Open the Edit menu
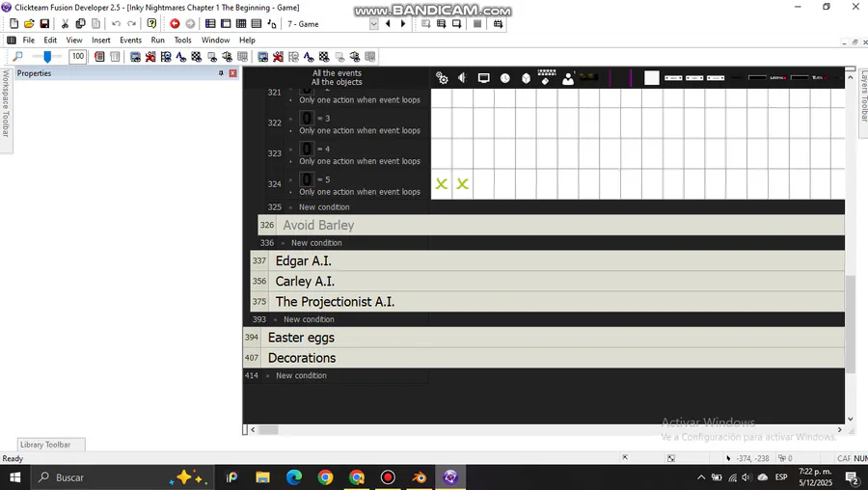The width and height of the screenshot is (868, 490). point(50,40)
